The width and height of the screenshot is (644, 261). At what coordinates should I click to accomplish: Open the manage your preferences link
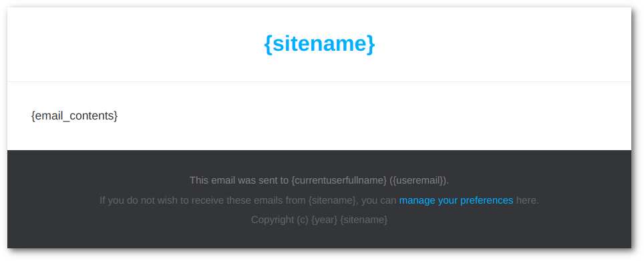click(456, 200)
